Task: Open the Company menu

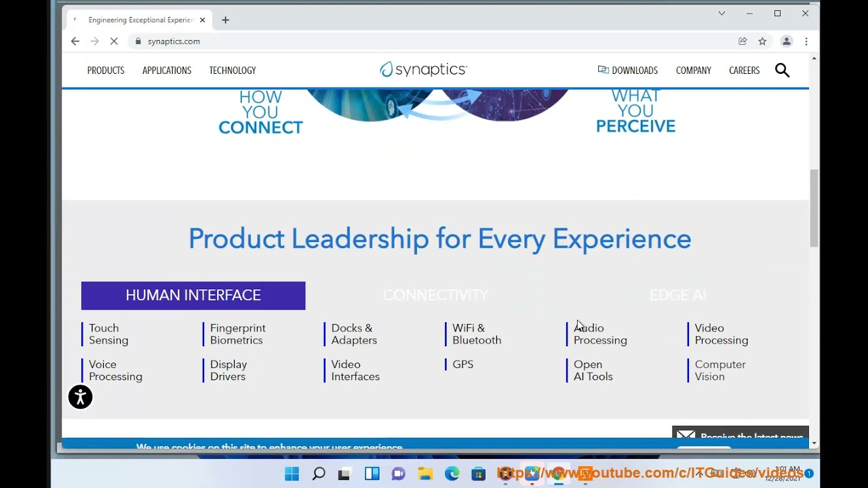Action: [694, 70]
